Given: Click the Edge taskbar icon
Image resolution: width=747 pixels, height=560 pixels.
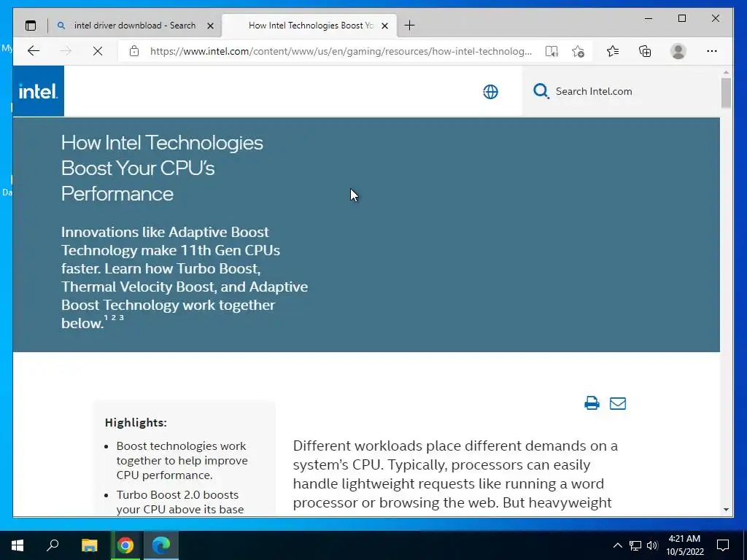Looking at the screenshot, I should click(x=161, y=545).
